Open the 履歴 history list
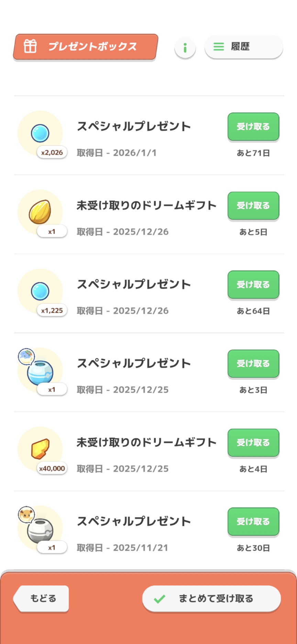The image size is (297, 644). [x=243, y=46]
